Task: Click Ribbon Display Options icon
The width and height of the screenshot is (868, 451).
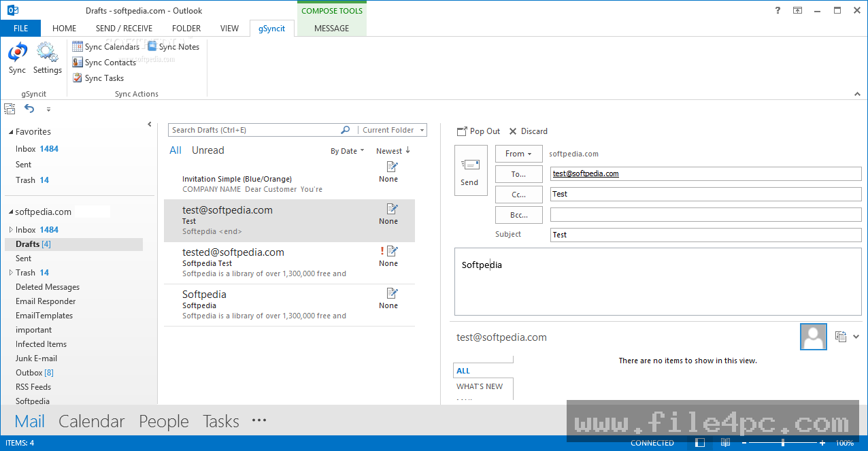Action: [x=797, y=10]
